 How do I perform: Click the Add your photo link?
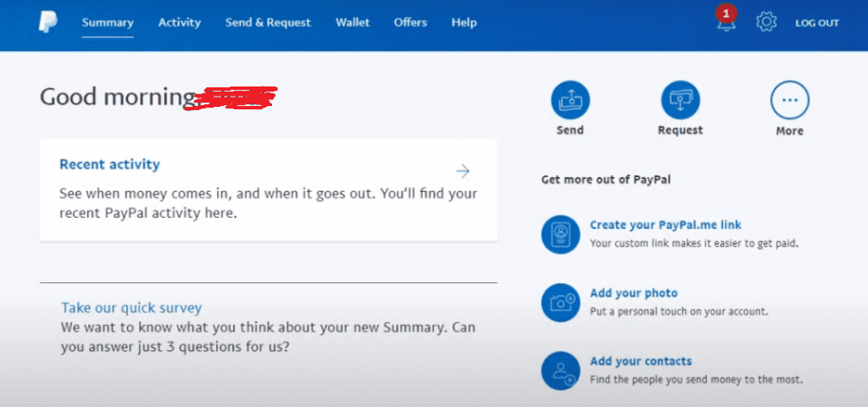pyautogui.click(x=634, y=293)
